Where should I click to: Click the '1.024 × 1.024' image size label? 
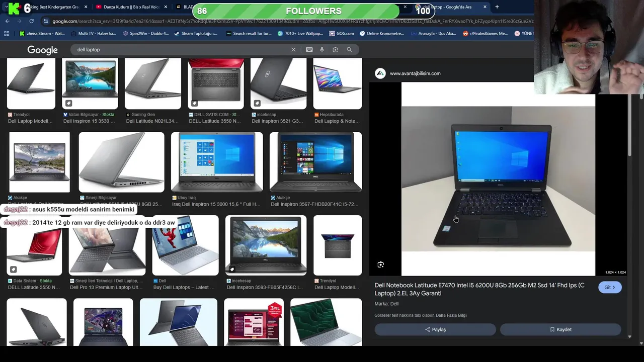pos(615,273)
